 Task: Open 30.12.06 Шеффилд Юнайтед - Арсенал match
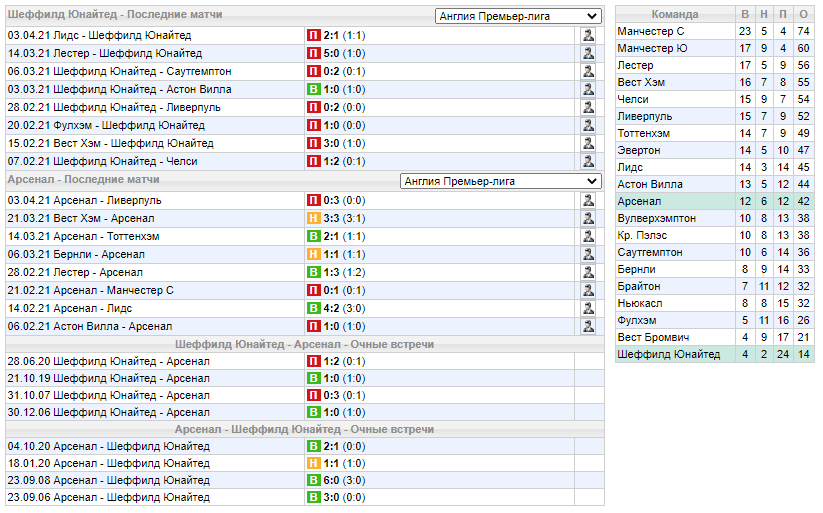(x=109, y=412)
